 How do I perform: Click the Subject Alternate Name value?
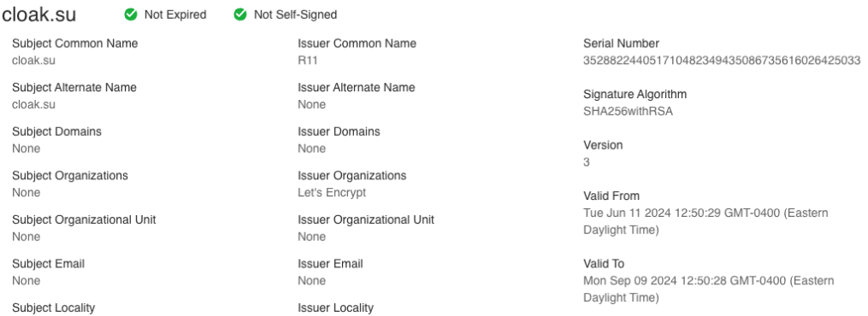(33, 104)
